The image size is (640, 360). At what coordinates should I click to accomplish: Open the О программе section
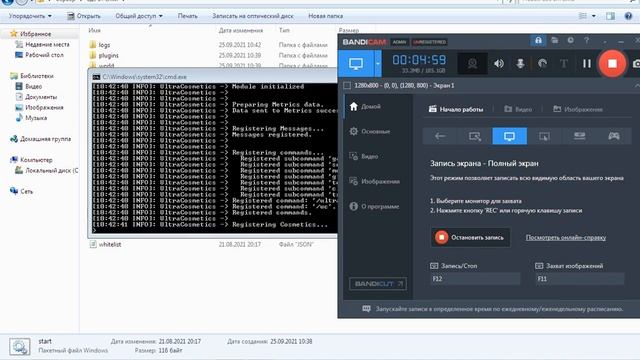tap(374, 207)
